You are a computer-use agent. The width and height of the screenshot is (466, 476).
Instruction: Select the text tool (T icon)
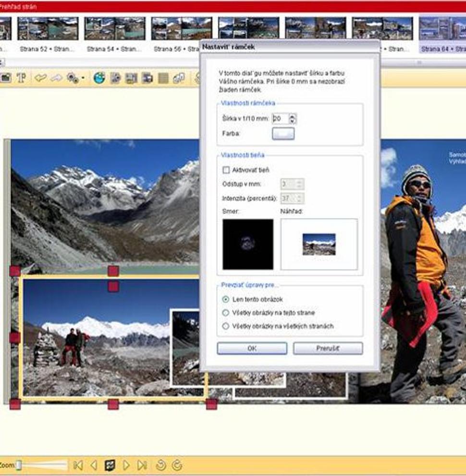click(21, 78)
